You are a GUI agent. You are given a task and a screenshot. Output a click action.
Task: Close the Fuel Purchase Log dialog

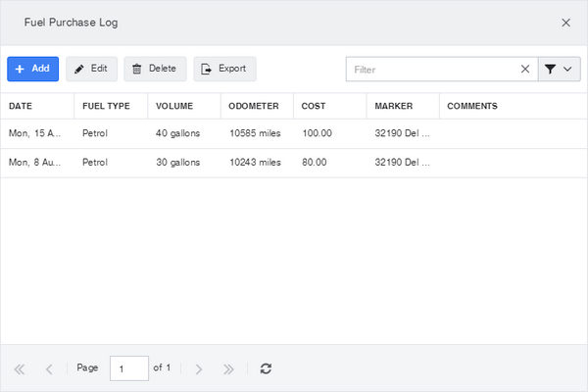point(565,23)
